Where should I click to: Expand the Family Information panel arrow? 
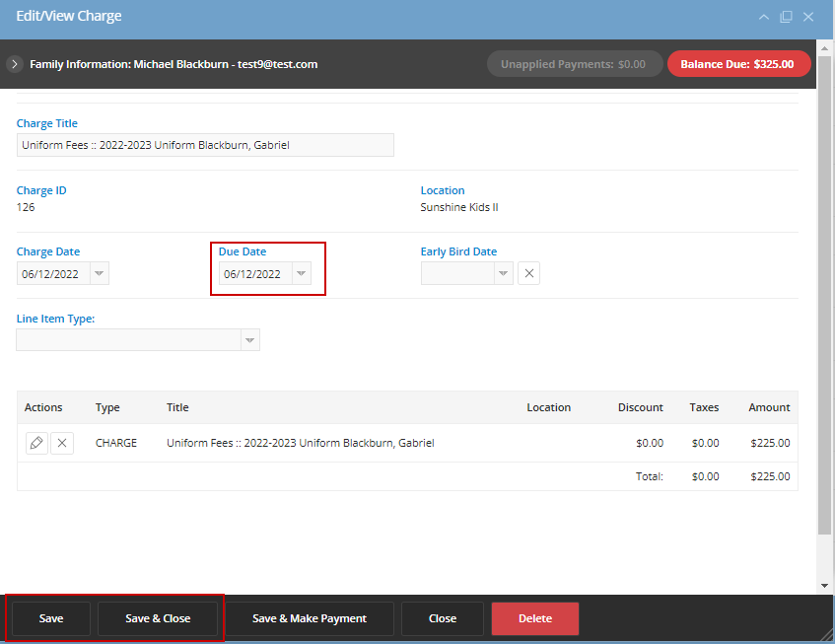pyautogui.click(x=15, y=64)
